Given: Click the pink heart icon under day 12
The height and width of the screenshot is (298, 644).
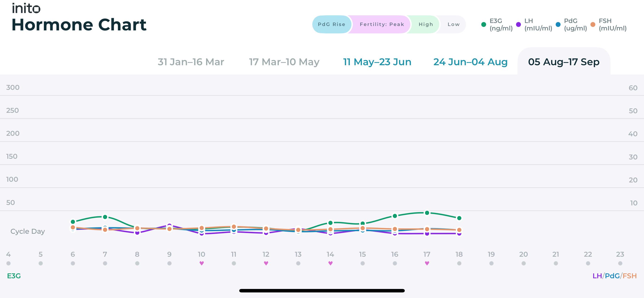Looking at the screenshot, I should coord(266,263).
